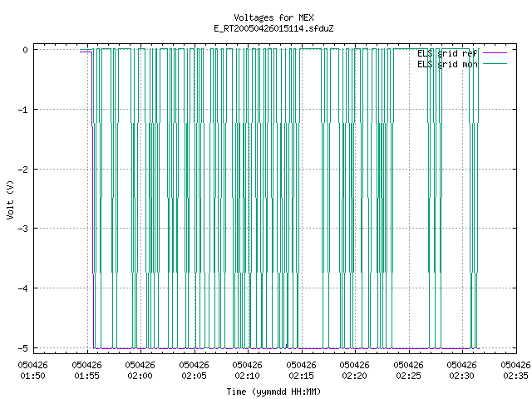This screenshot has width=532, height=399.
Task: Click the green ELS grid mon legend line
Action: (495, 64)
